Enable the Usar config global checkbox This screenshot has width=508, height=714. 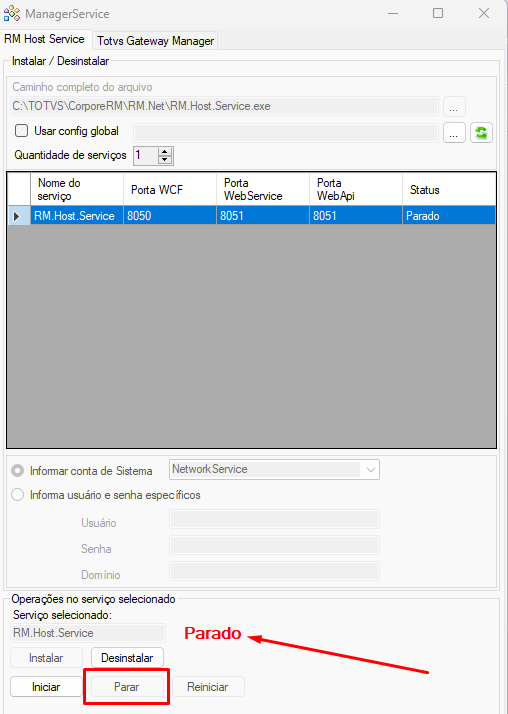[x=21, y=131]
